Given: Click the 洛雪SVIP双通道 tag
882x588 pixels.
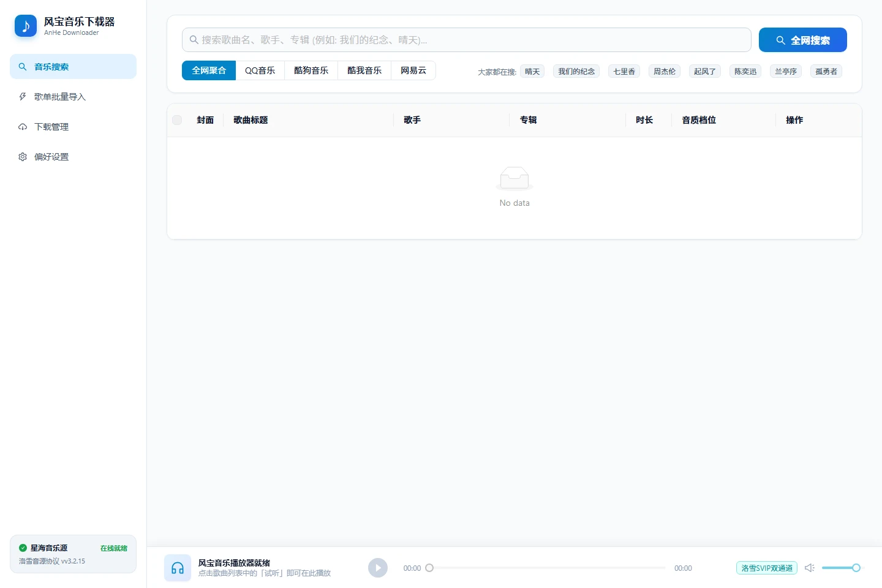Looking at the screenshot, I should coord(767,568).
